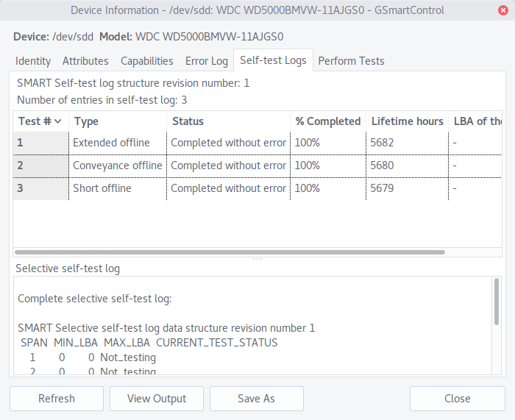The width and height of the screenshot is (515, 420).
Task: Select the Capabilities tab
Action: pyautogui.click(x=147, y=61)
